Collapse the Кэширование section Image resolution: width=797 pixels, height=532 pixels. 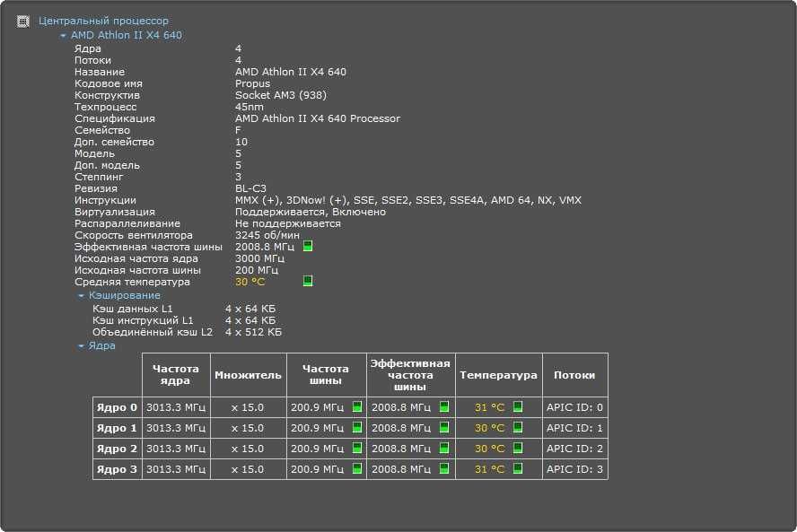(x=81, y=295)
